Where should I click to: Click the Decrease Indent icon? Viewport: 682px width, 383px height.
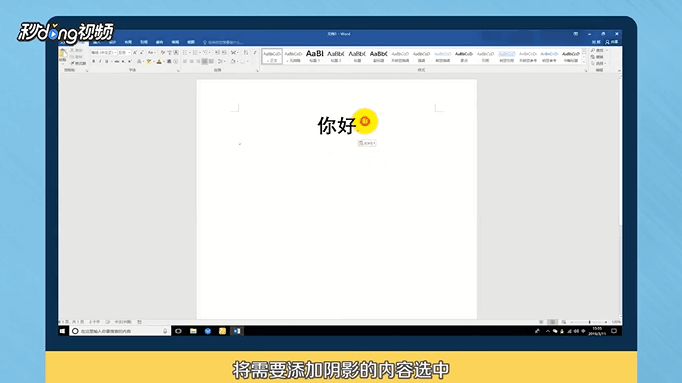point(217,52)
